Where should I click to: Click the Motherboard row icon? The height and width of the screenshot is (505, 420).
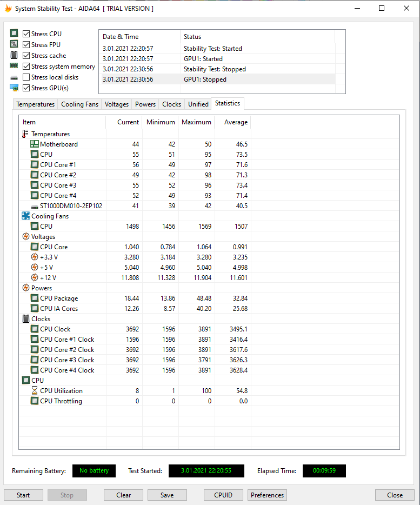click(x=35, y=144)
